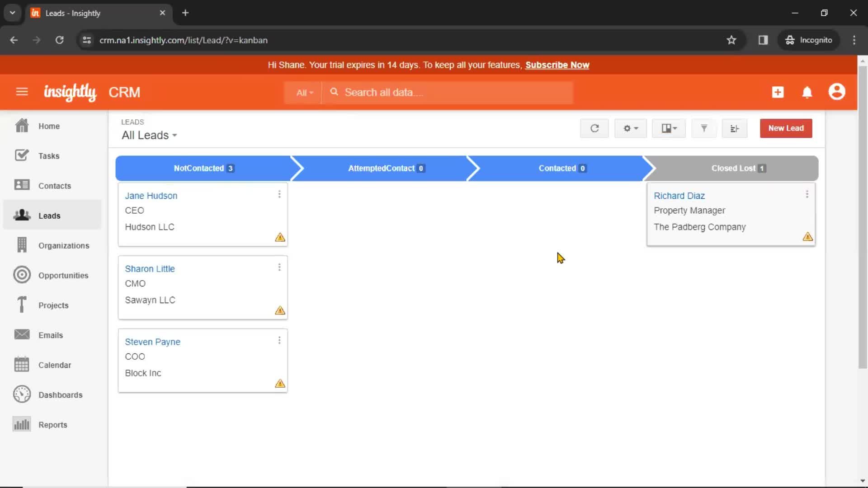
Task: Select the Leads menu item
Action: coord(49,215)
